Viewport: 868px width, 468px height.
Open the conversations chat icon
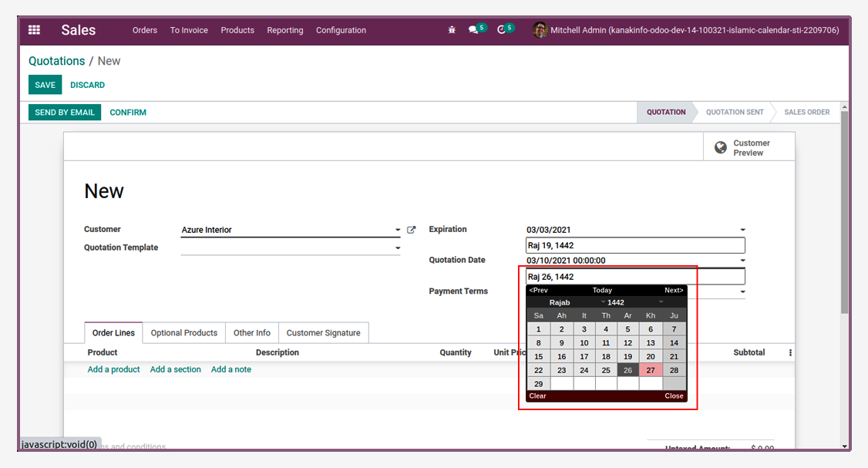click(x=473, y=30)
